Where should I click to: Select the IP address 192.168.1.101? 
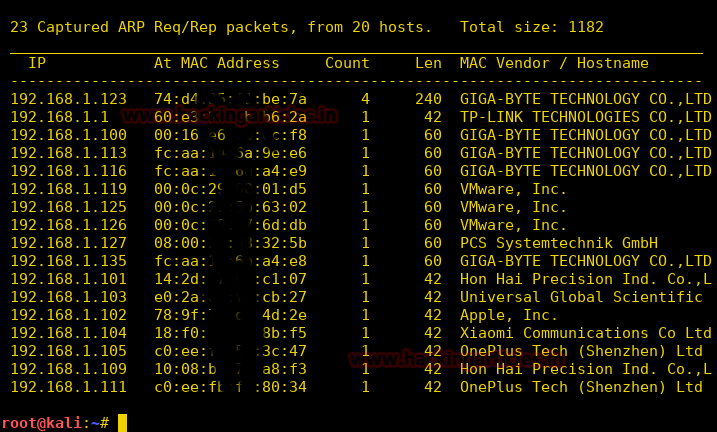[69, 279]
